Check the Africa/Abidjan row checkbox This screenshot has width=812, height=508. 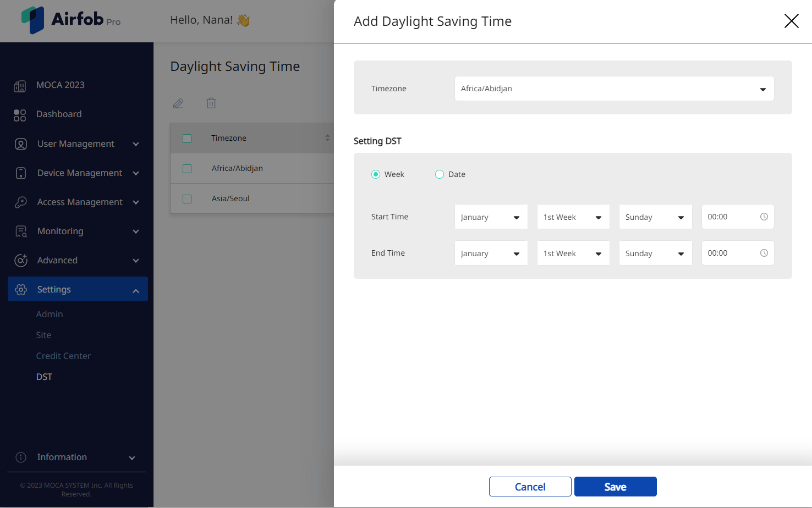pos(187,169)
